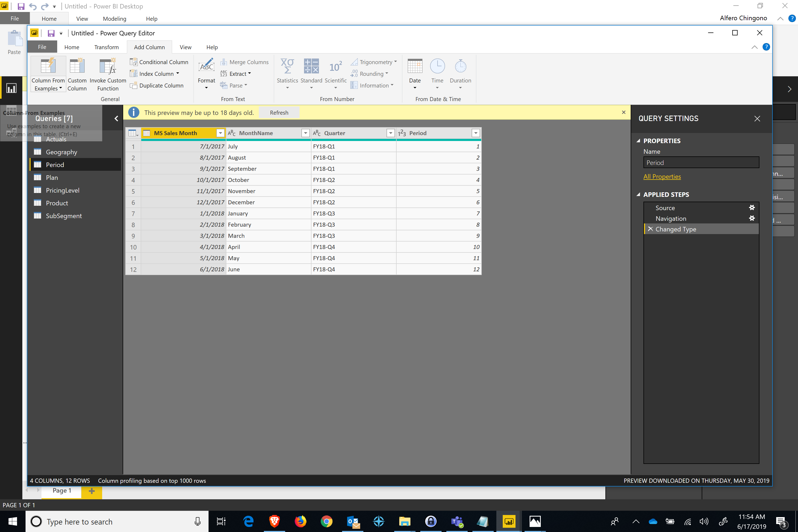Open the Time column icon menu

coord(437,66)
